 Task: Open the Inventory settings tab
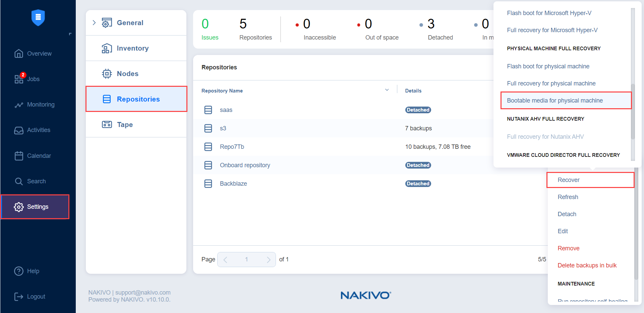pos(136,48)
